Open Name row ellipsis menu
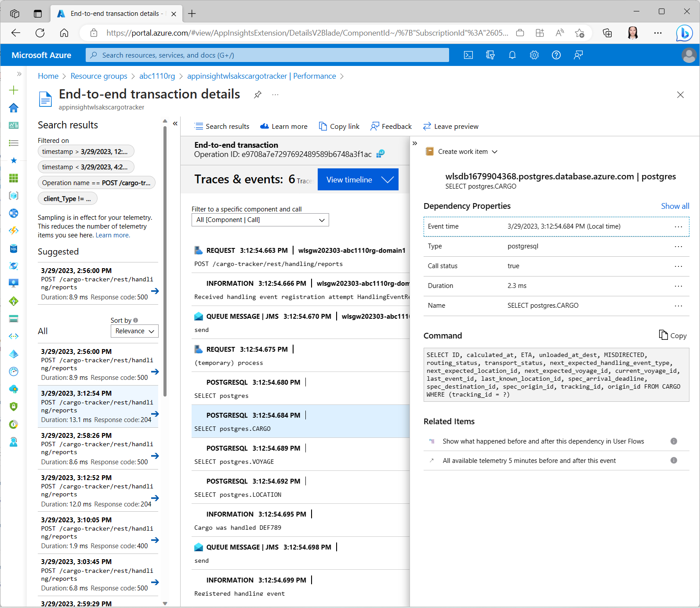Viewport: 700px width, 608px height. click(x=678, y=306)
